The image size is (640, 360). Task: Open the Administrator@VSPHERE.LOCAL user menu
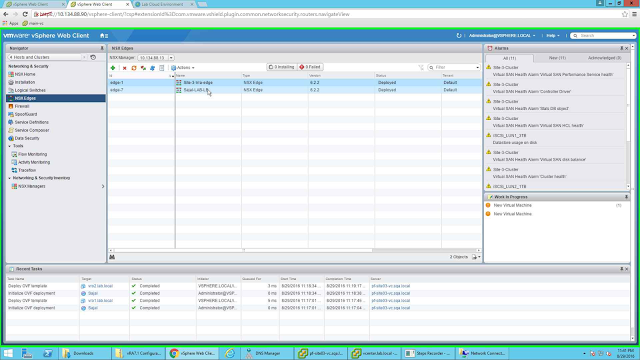pyautogui.click(x=502, y=36)
